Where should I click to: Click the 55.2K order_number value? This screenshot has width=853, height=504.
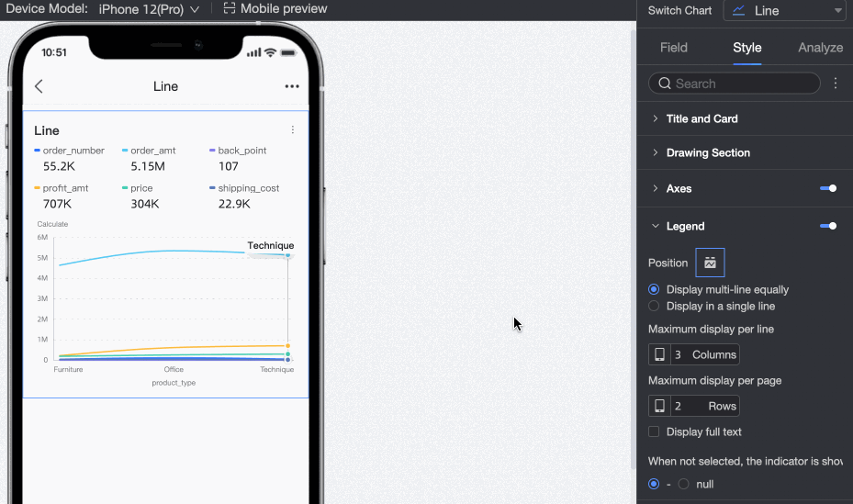59,166
